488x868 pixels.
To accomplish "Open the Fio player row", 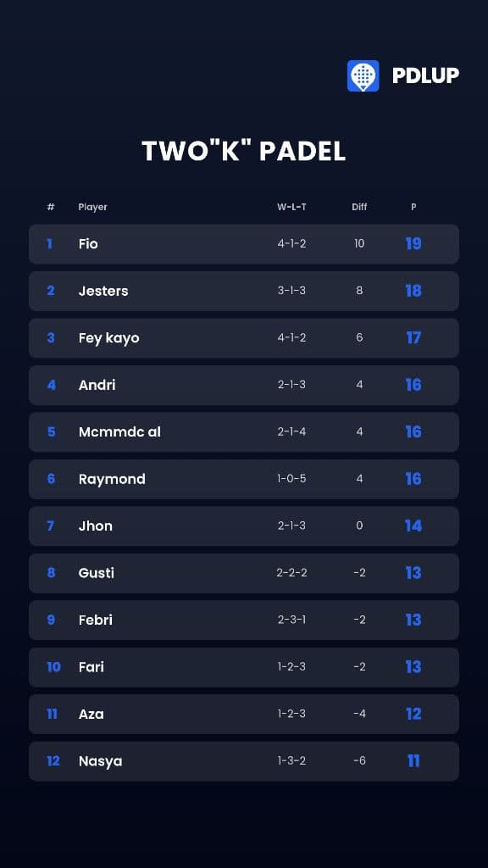I will [244, 244].
